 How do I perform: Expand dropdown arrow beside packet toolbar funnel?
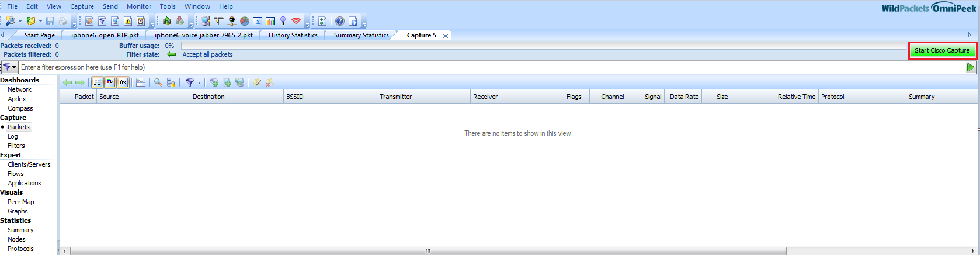199,83
